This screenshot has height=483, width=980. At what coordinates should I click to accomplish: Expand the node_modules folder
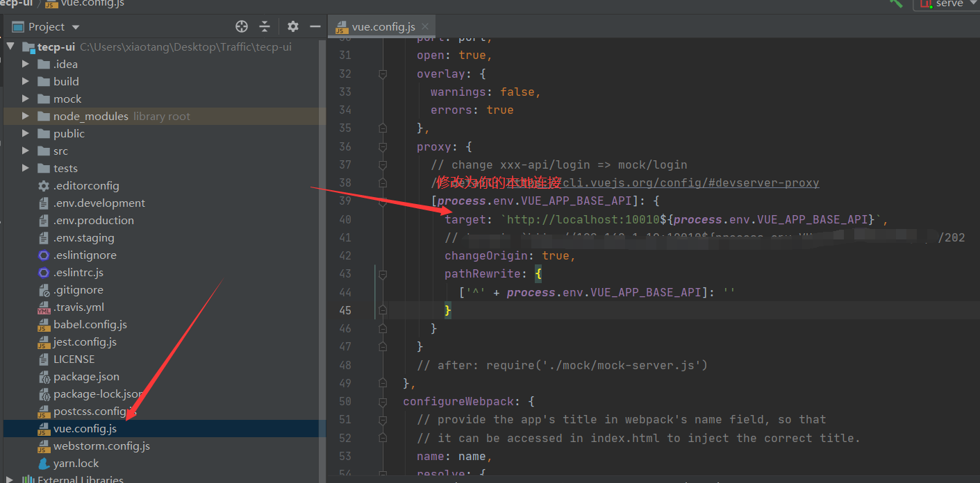[x=26, y=116]
